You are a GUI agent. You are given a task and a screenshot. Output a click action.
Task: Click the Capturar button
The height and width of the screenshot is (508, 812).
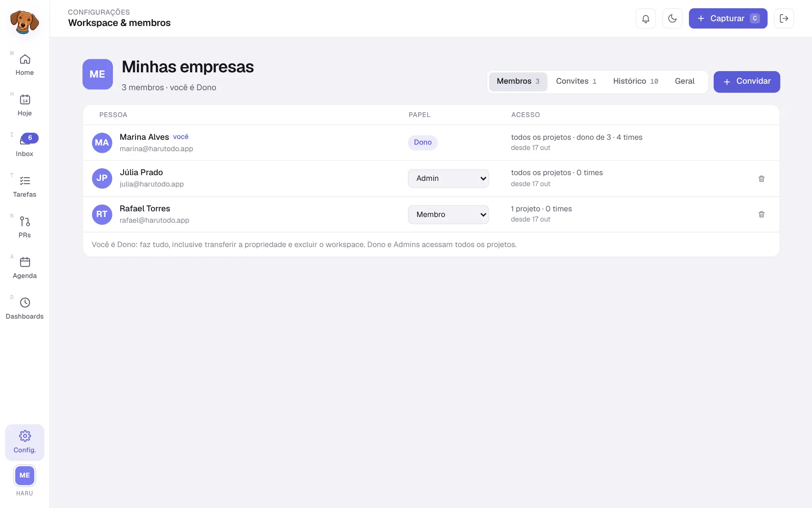[x=728, y=18]
